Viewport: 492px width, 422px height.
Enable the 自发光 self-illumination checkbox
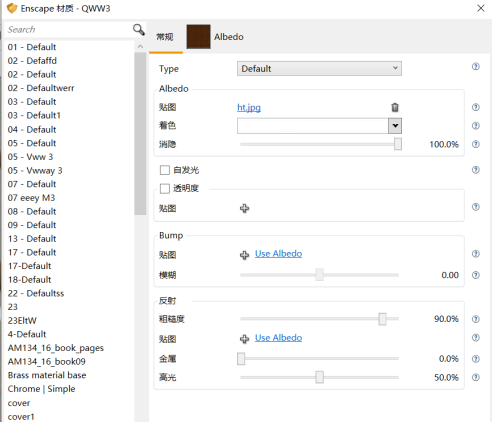click(165, 170)
